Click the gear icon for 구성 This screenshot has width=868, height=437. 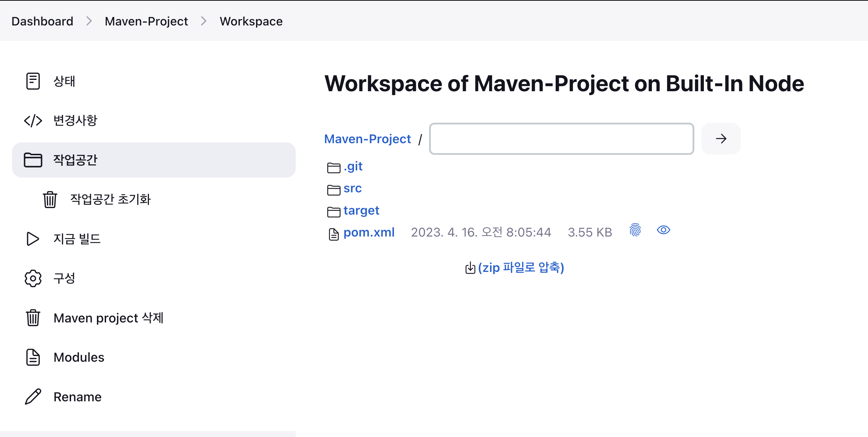tap(33, 278)
